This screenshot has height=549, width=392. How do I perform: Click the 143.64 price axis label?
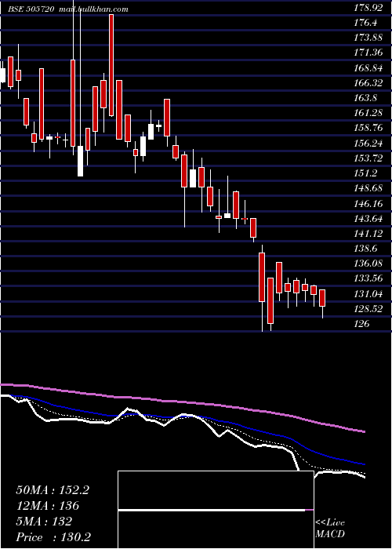tap(368, 219)
